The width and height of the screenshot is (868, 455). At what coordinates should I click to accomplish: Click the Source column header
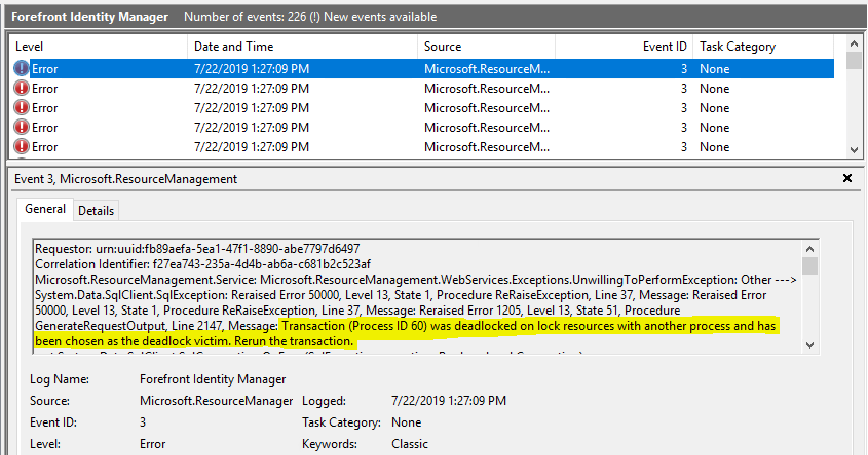coord(443,47)
